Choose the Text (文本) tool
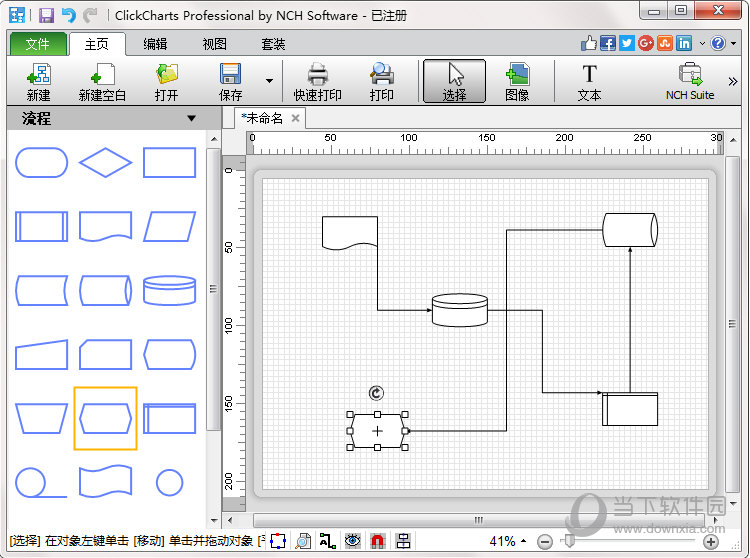This screenshot has height=558, width=750. [589, 81]
